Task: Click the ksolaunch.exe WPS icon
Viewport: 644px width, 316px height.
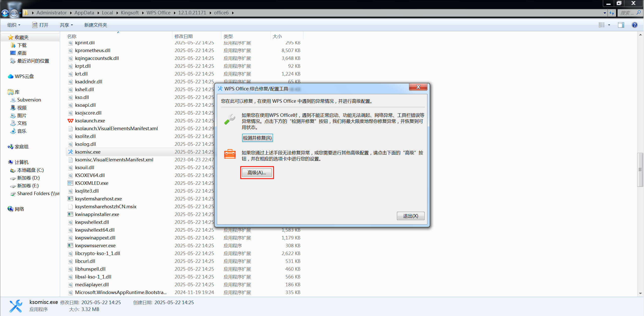Action: pos(71,121)
